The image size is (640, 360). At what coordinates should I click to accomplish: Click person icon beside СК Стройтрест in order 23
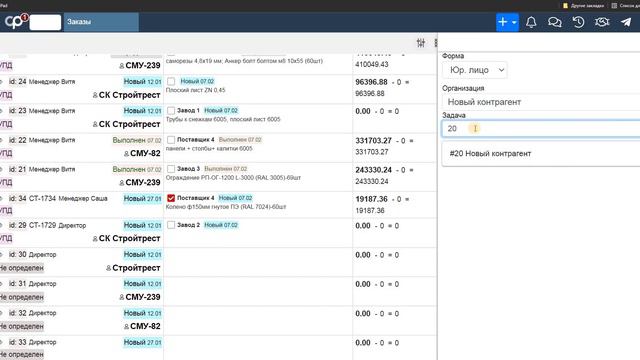pyautogui.click(x=95, y=124)
